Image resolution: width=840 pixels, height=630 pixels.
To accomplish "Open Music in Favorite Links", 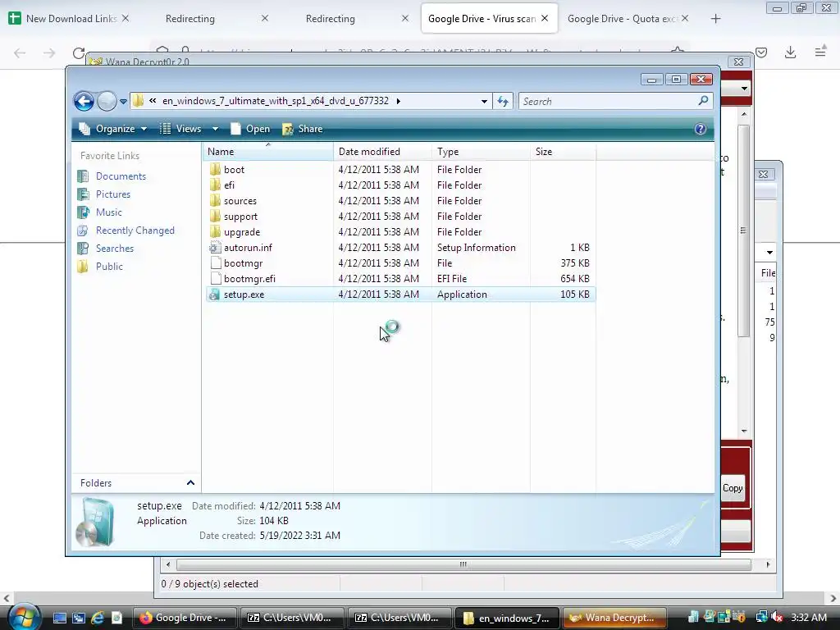I will pyautogui.click(x=109, y=212).
